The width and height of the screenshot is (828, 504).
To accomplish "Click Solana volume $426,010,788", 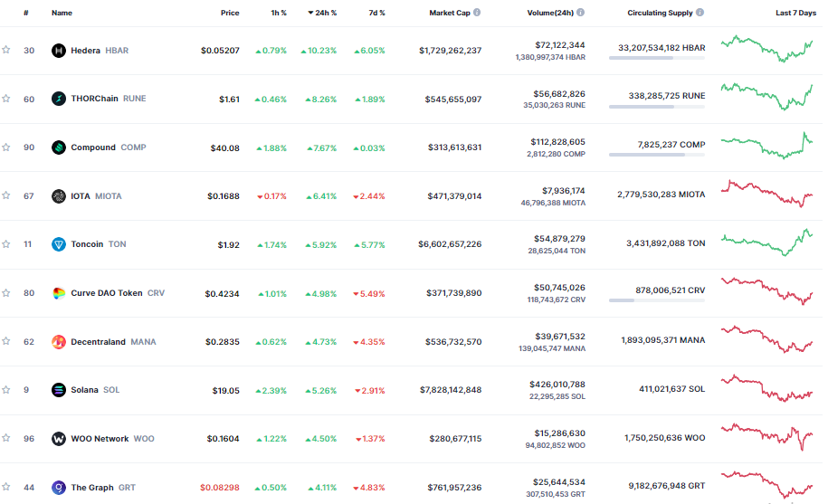I will 557,385.
